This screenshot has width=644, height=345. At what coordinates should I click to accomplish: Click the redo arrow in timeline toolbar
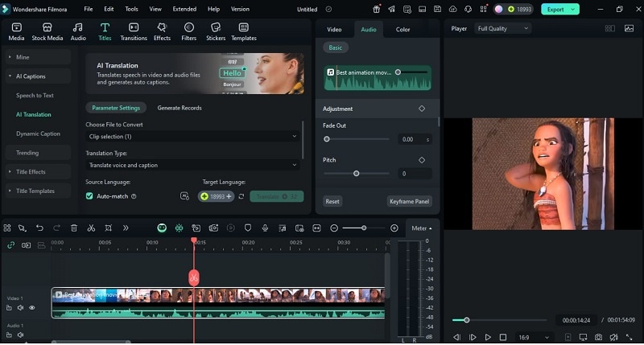[x=56, y=228]
